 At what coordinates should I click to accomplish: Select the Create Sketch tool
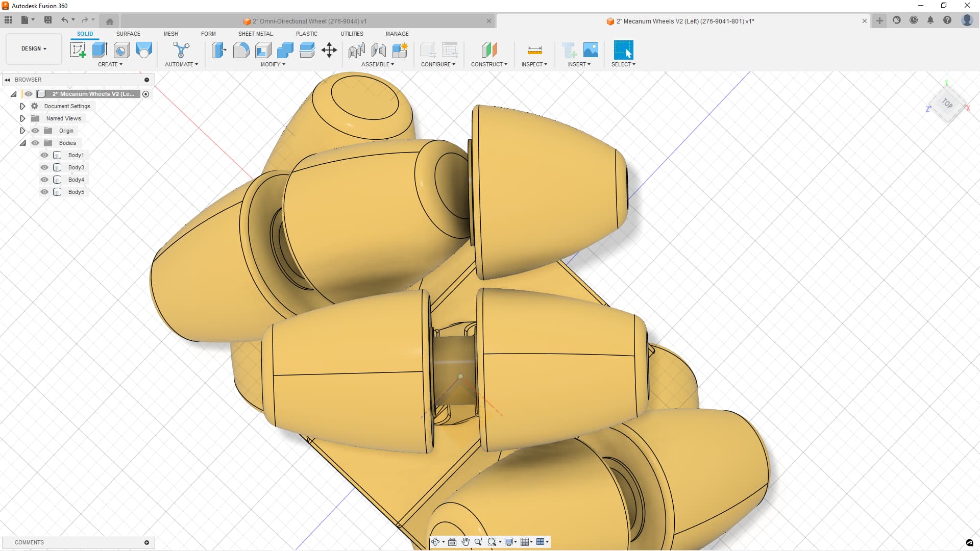(x=78, y=50)
